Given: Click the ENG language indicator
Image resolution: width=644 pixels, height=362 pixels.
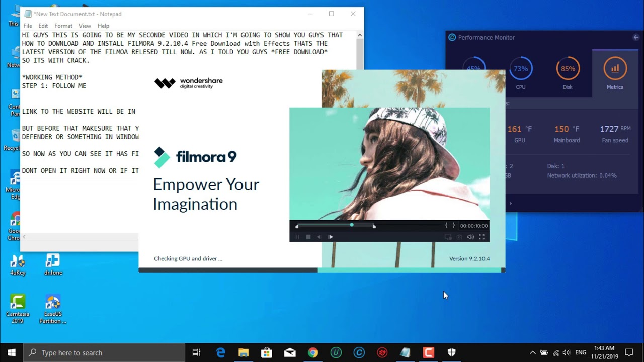Looking at the screenshot, I should 580,352.
